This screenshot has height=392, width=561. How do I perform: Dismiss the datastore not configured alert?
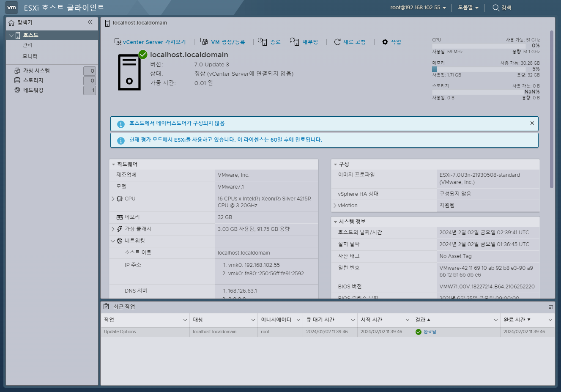coord(532,123)
